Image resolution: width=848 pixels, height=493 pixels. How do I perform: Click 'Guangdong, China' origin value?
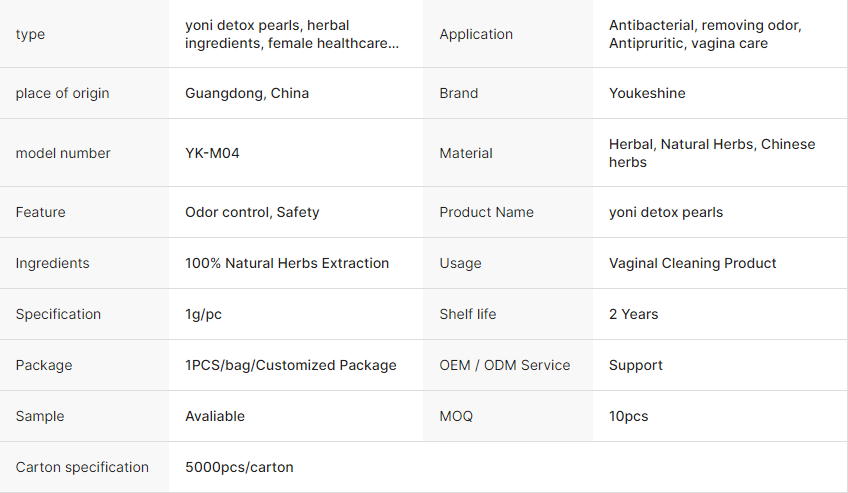(x=247, y=93)
